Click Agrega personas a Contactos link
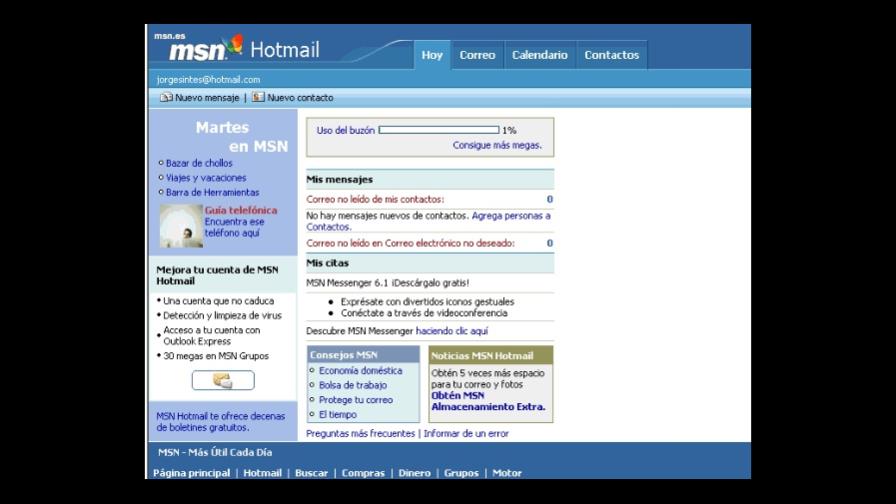The image size is (896, 504). click(429, 221)
